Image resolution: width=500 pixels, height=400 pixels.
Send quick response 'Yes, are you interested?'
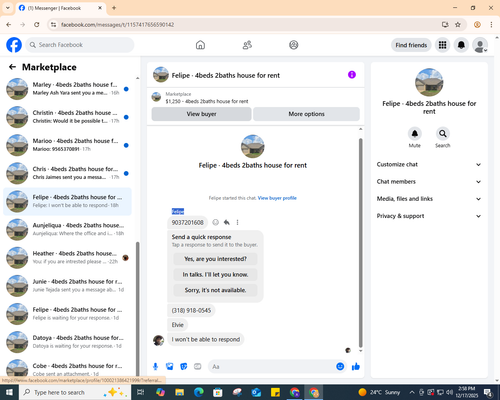click(x=215, y=259)
